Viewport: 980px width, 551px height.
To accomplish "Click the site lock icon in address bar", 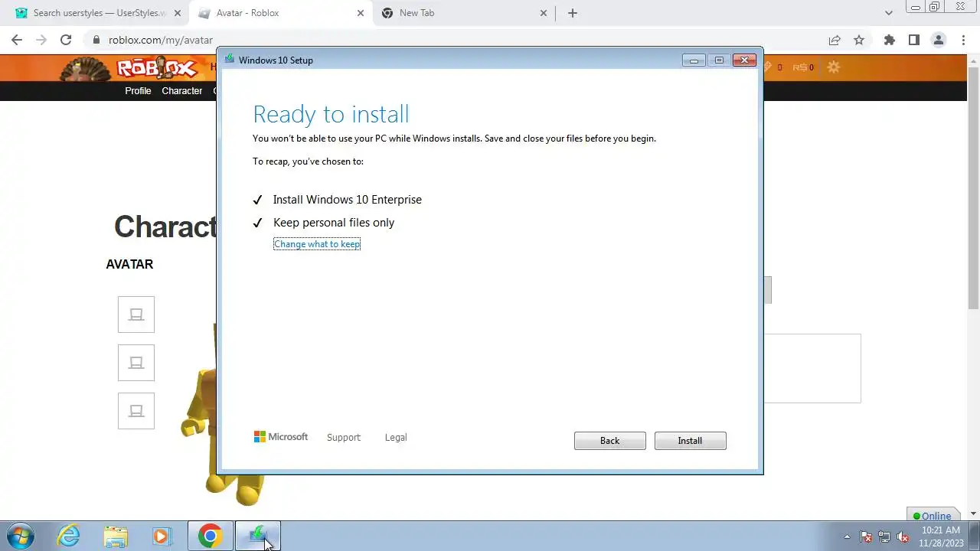I will click(x=96, y=40).
